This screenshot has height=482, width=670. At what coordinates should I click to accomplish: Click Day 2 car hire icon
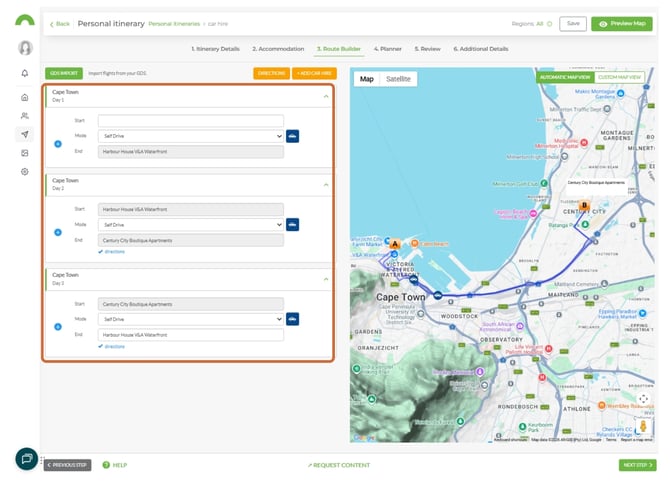(292, 224)
